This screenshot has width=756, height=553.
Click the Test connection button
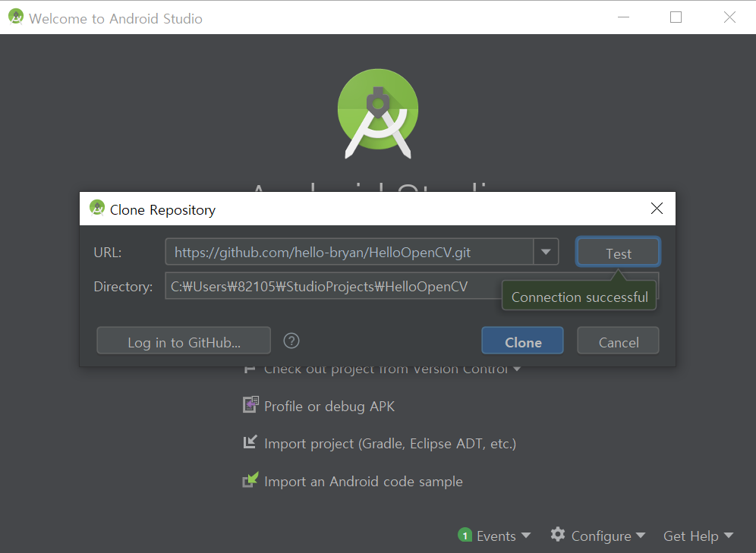point(618,252)
